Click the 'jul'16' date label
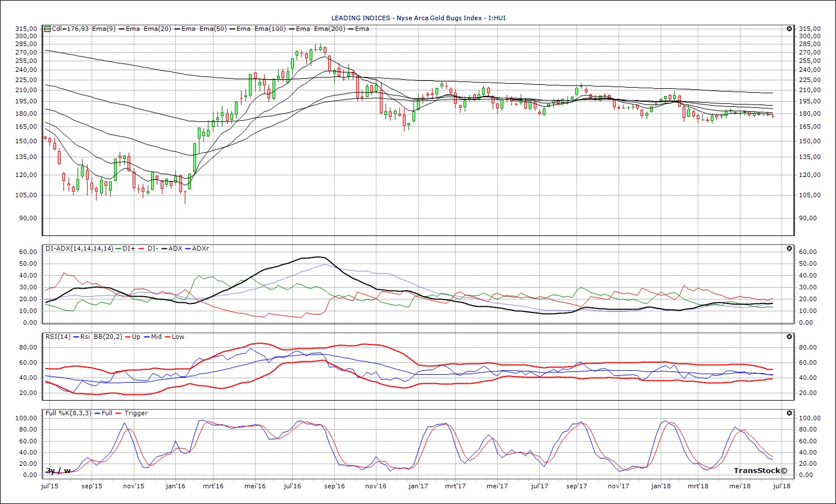The height and width of the screenshot is (504, 836). (x=292, y=486)
